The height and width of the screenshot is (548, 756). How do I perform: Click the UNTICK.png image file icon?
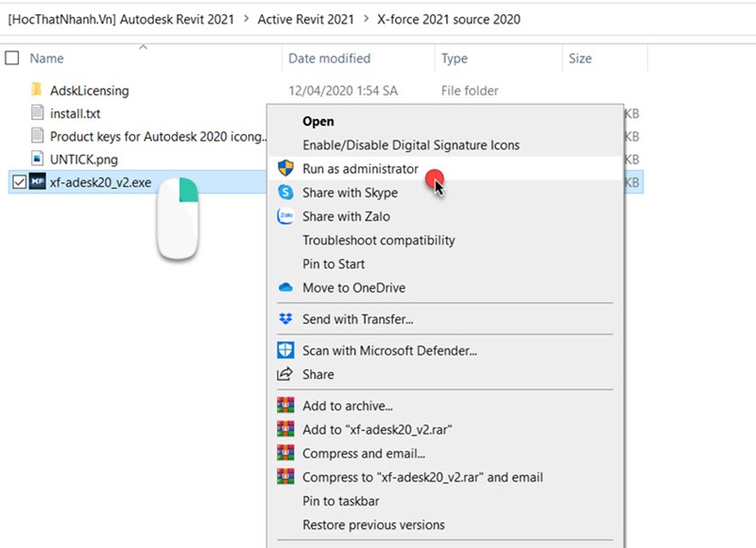(37, 159)
